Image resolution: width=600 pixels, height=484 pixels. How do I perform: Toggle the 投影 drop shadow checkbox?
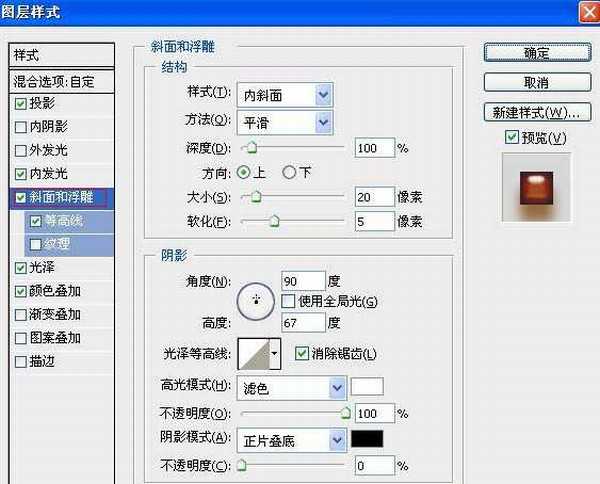(x=21, y=103)
